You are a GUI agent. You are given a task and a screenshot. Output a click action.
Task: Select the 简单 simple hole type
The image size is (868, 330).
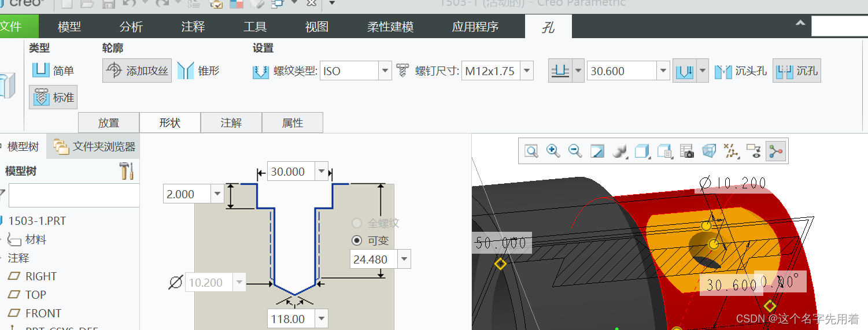(53, 71)
